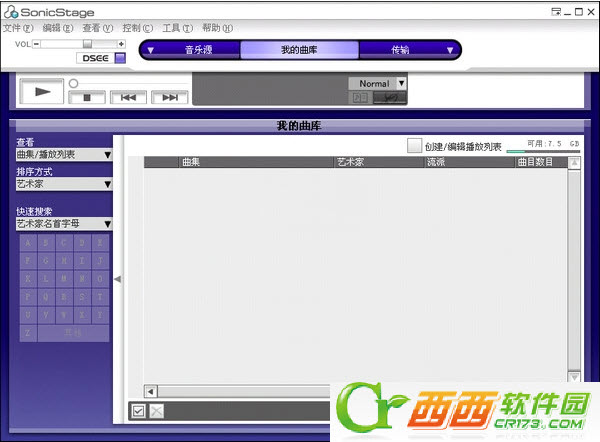Click the music note display icon under Normal
The width and height of the screenshot is (600, 442).
(360, 98)
